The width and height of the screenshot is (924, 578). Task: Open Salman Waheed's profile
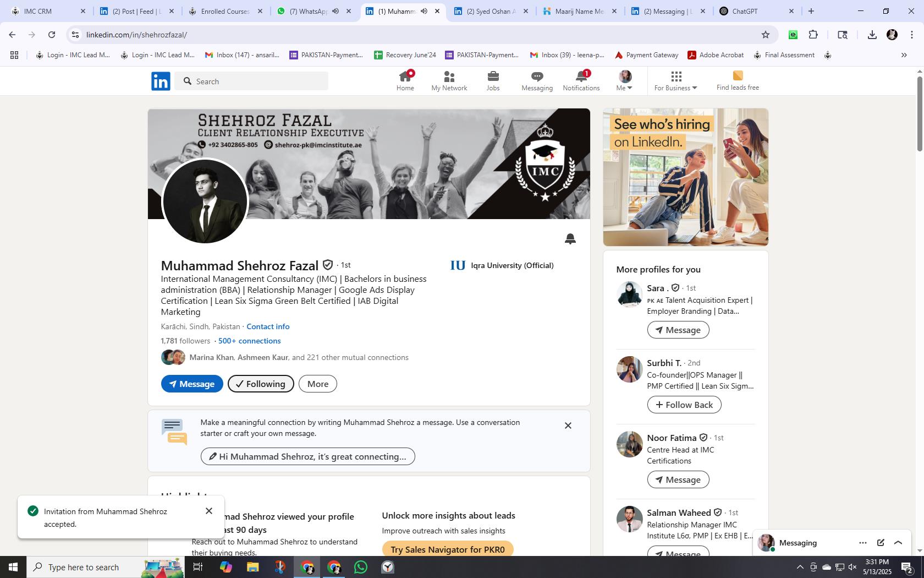point(679,512)
